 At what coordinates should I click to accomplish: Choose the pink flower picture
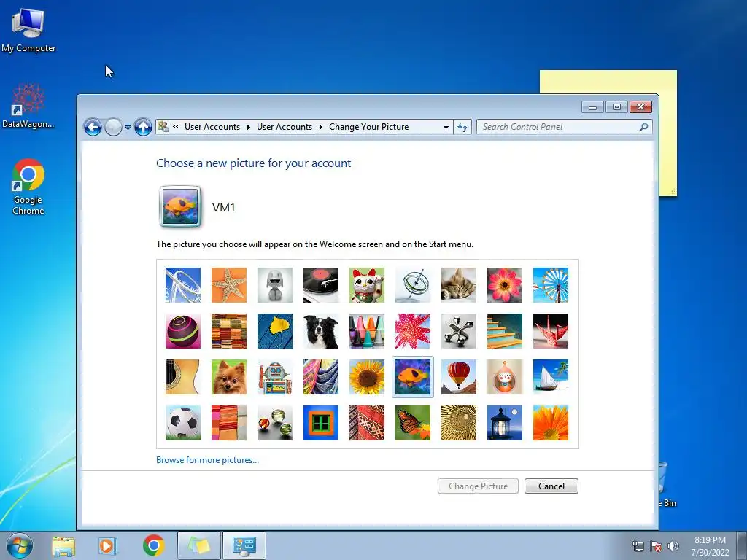[505, 285]
